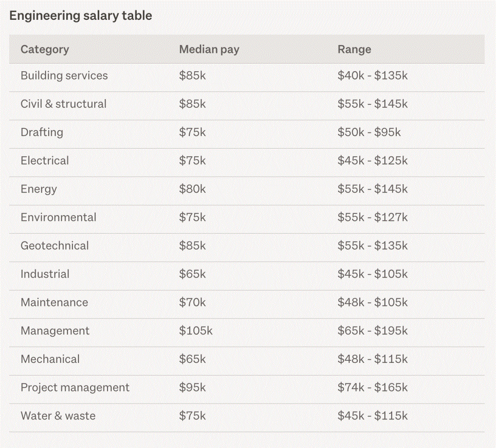Click the Civil & structural category
Screen dimensions: 496x448
(x=63, y=104)
